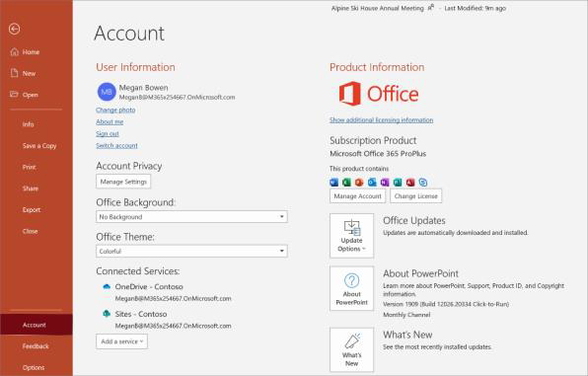Open Feedback in the sidebar
The height and width of the screenshot is (376, 588).
click(36, 346)
